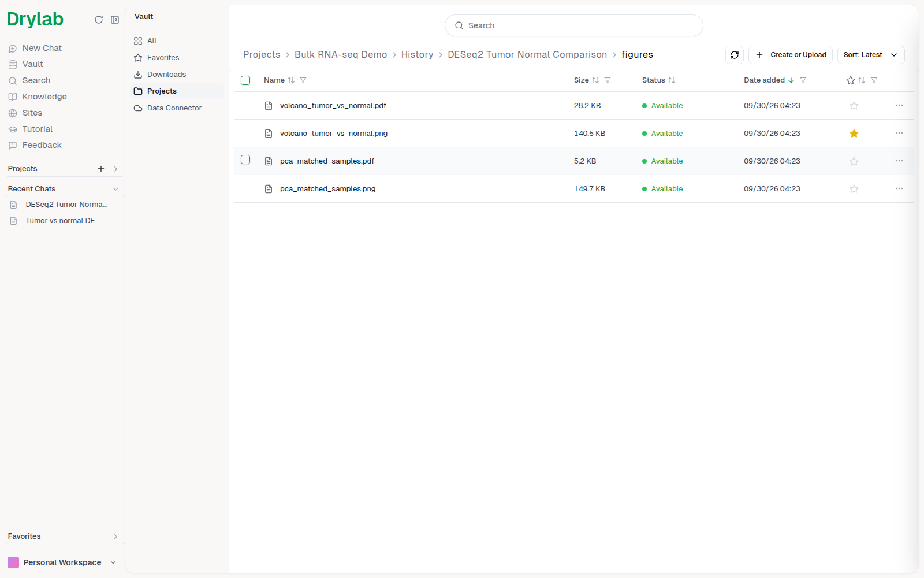Expand the Personal Workspace switcher
Image resolution: width=924 pixels, height=578 pixels.
62,562
